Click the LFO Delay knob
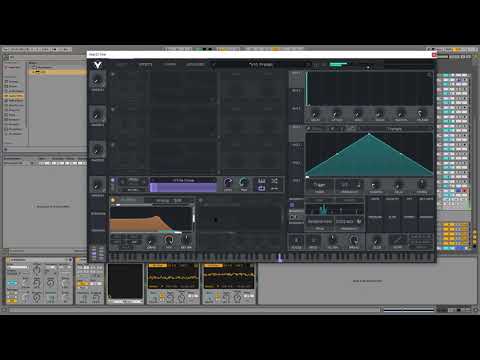 click(398, 184)
